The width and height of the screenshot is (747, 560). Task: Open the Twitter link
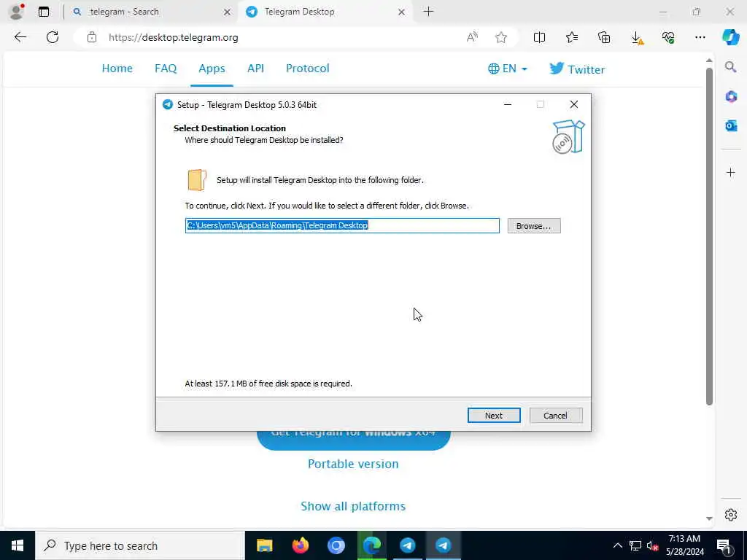coord(577,69)
